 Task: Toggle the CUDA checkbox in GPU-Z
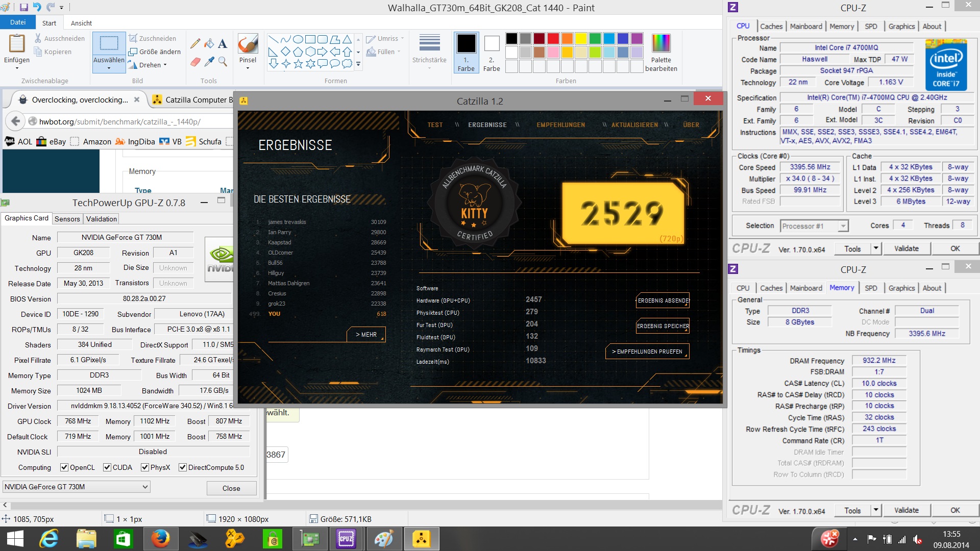[x=107, y=467]
